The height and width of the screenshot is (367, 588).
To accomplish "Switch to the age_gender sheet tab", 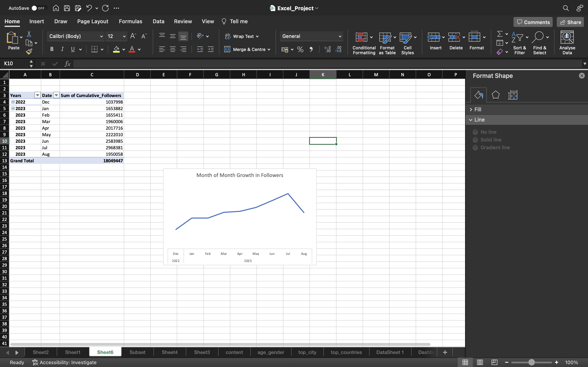I will [x=271, y=352].
